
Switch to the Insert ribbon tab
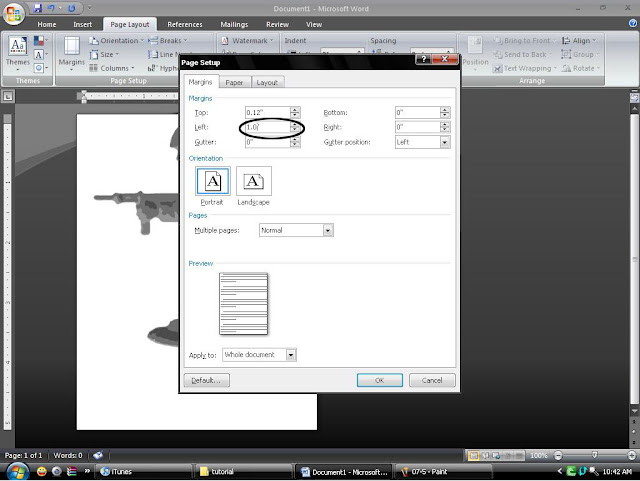pos(82,24)
